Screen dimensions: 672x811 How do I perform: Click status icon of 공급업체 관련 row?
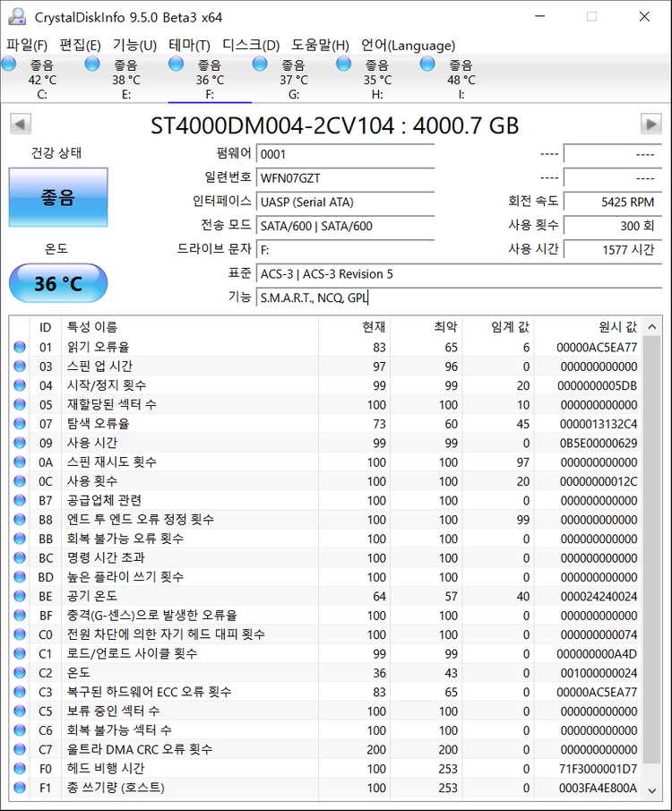[20, 500]
